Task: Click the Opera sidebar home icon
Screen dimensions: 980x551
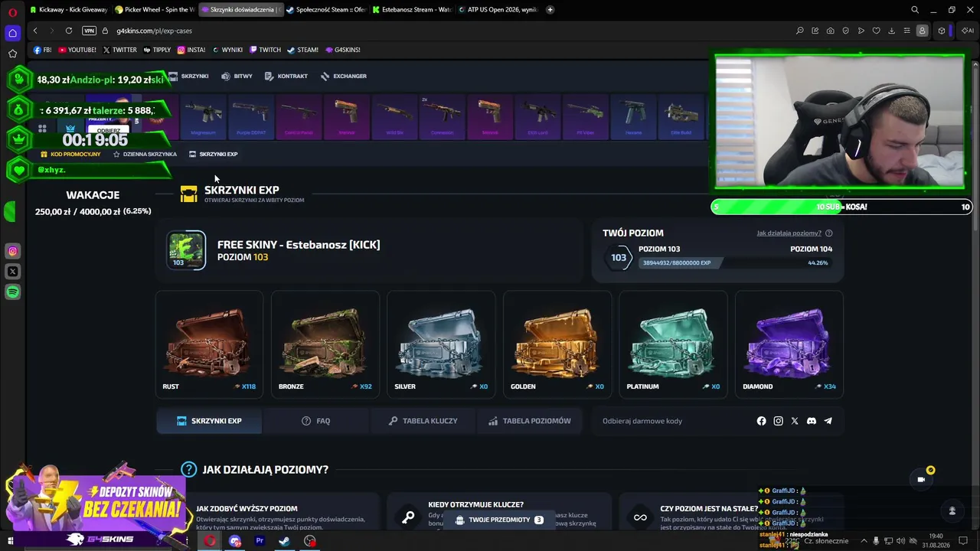Action: 12,33
